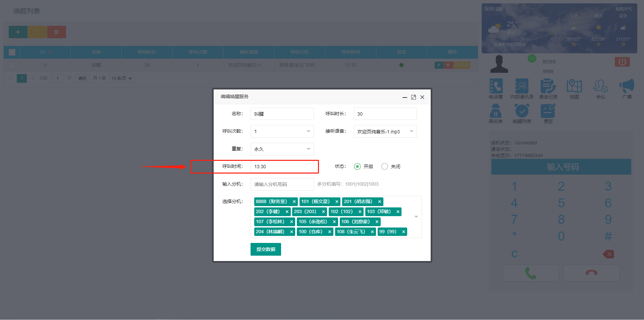Open the 通话记录 call log icon
Screen dimensions: 644x320
click(548, 86)
